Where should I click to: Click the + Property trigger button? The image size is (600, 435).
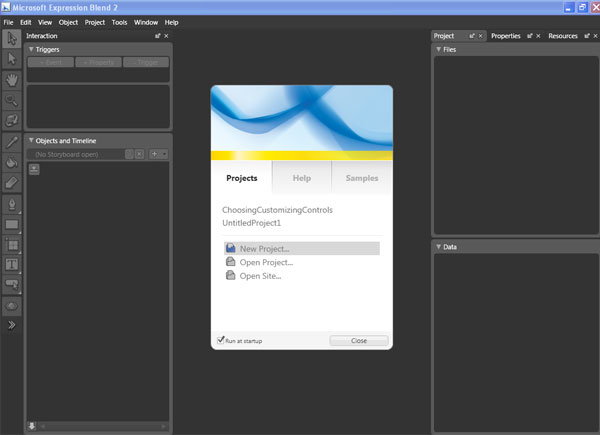point(98,62)
